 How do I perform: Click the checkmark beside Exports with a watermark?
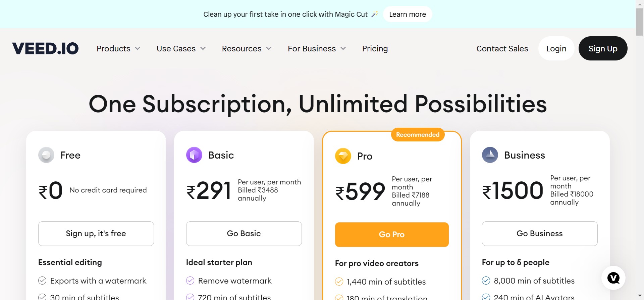point(42,281)
